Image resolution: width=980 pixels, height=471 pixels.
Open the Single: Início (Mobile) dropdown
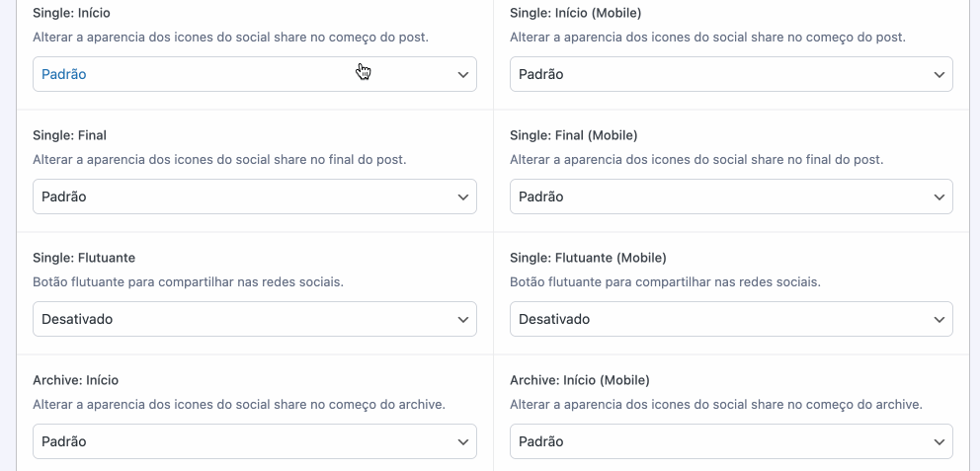pos(731,74)
